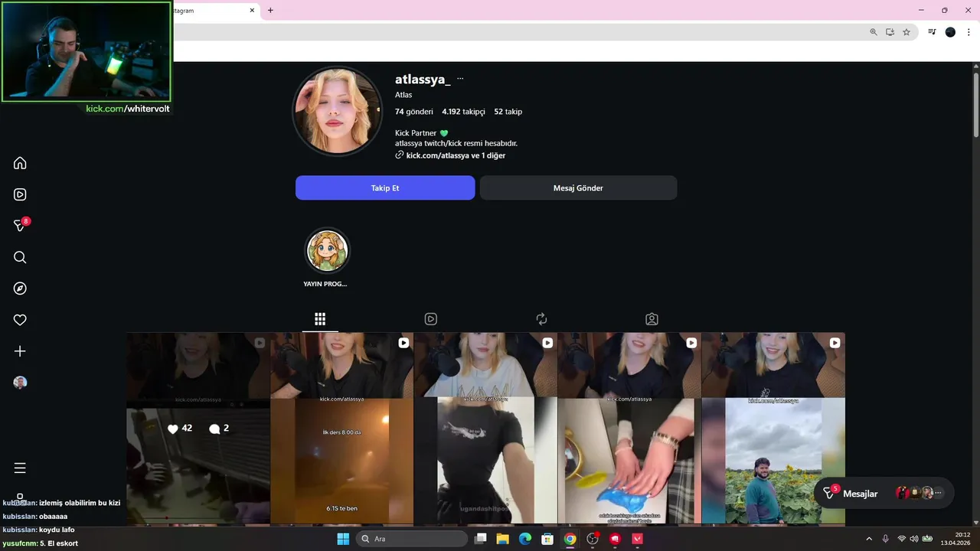The image size is (980, 551).
Task: Expand hidden system tray icons chevron
Action: coord(868,539)
